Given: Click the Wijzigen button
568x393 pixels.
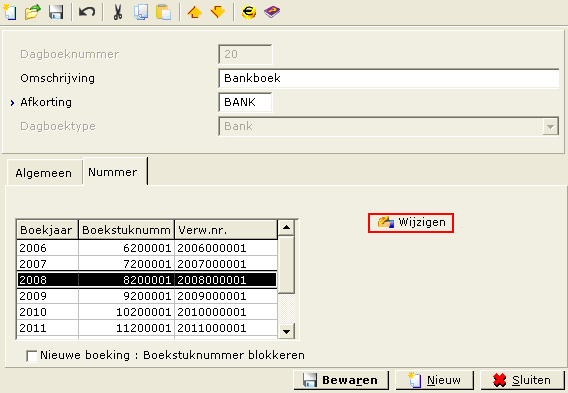Looking at the screenshot, I should point(411,222).
